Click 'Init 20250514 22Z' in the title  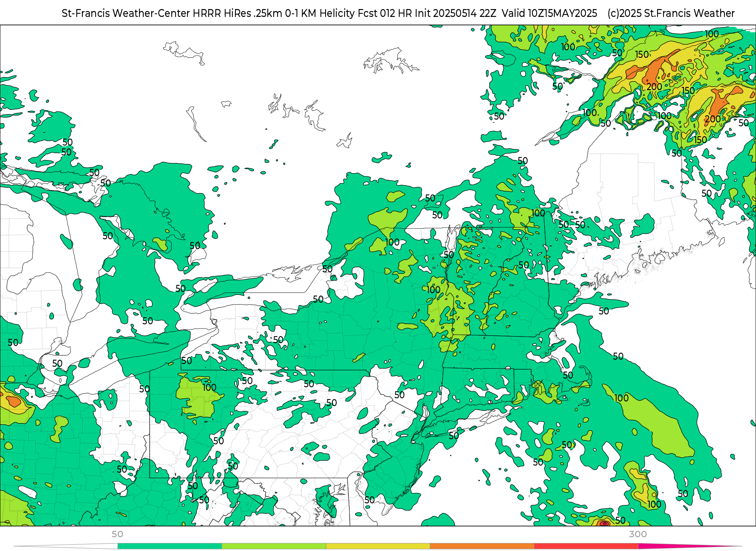(x=455, y=13)
